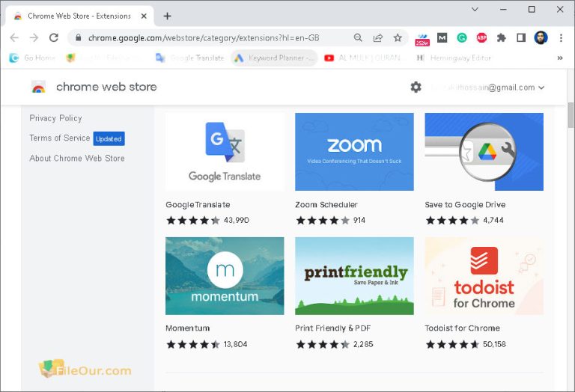Go back with the browser back arrow
Viewport: 575px width, 392px height.
pyautogui.click(x=14, y=37)
